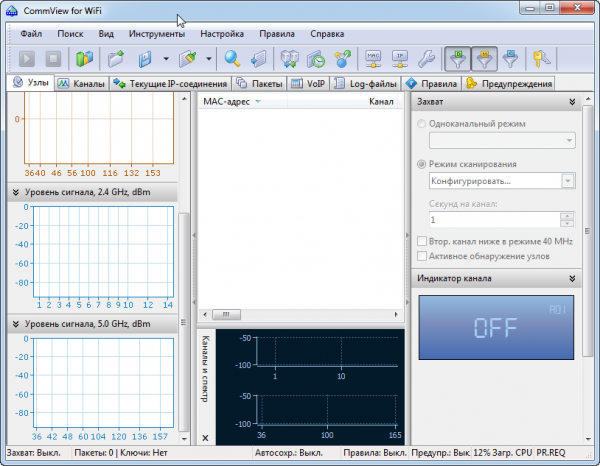This screenshot has width=600, height=466.
Task: Open settings wrench icon
Action: [x=426, y=59]
